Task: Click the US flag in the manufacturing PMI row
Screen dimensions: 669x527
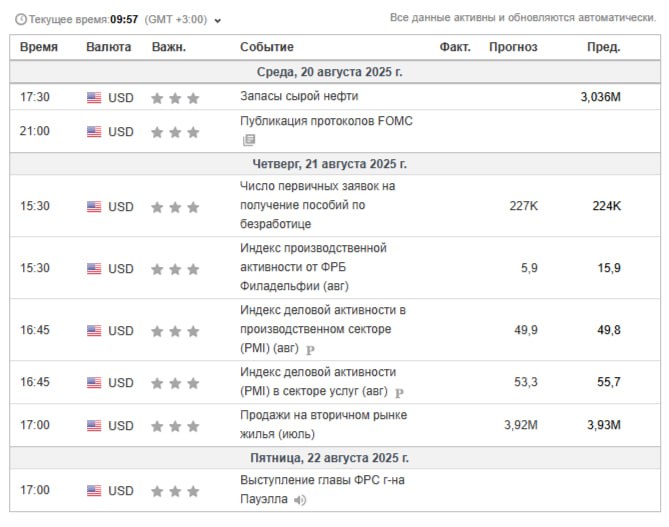Action: pyautogui.click(x=94, y=330)
